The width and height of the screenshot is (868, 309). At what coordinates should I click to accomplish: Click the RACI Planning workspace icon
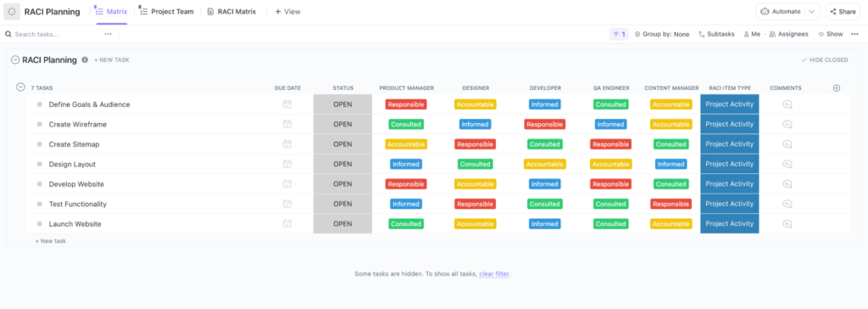click(12, 11)
